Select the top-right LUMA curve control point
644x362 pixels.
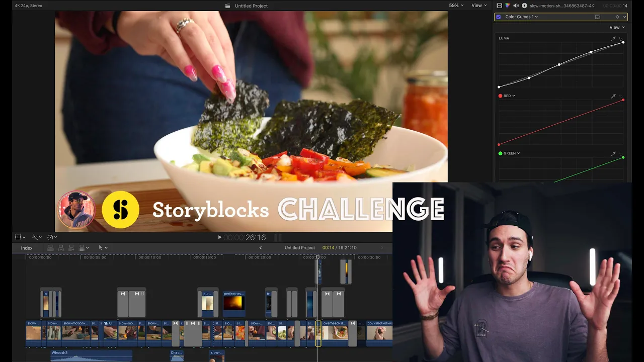click(x=623, y=42)
